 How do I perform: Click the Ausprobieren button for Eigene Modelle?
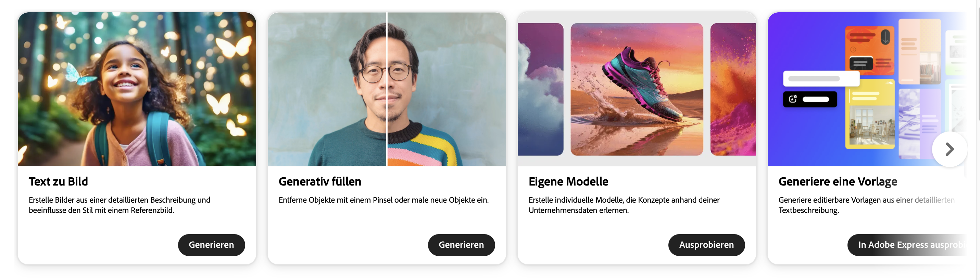(706, 245)
